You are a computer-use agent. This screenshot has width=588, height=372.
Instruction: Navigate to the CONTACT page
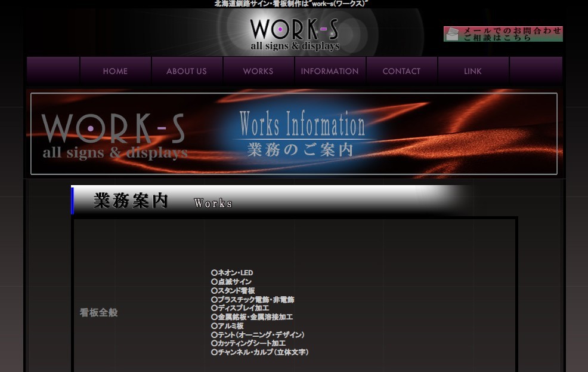[401, 71]
